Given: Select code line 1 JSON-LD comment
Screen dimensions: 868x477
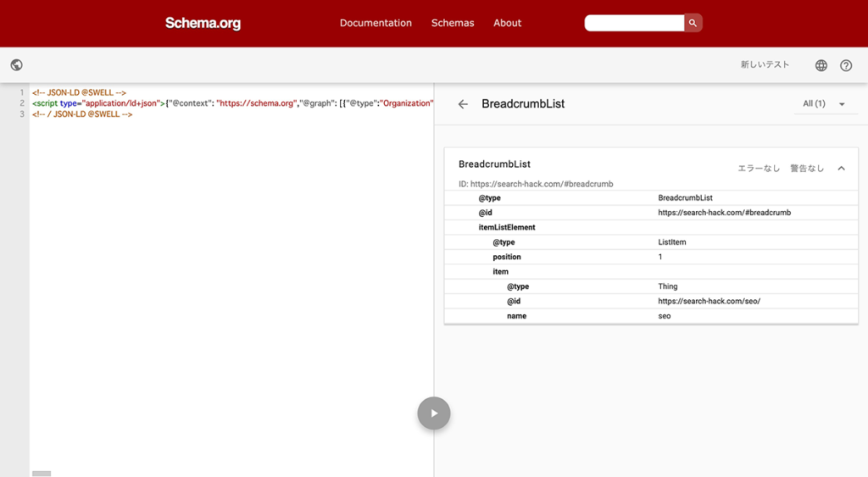Looking at the screenshot, I should pyautogui.click(x=79, y=92).
